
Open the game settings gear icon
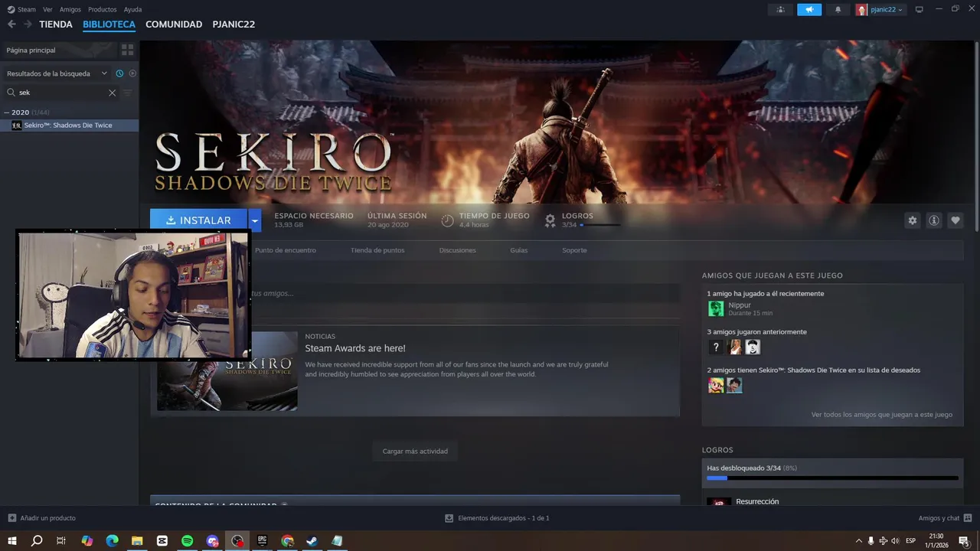(x=912, y=220)
